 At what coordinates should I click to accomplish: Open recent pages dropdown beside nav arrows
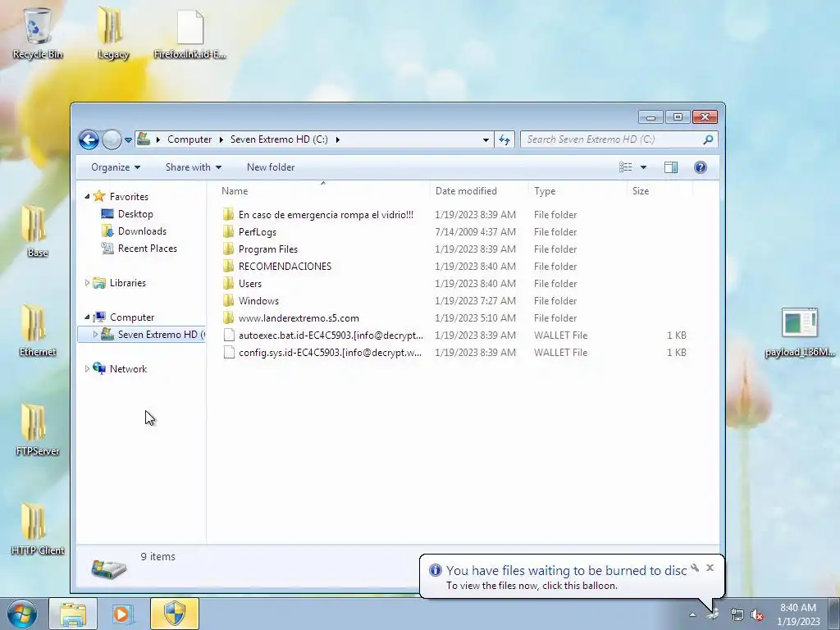(x=128, y=139)
